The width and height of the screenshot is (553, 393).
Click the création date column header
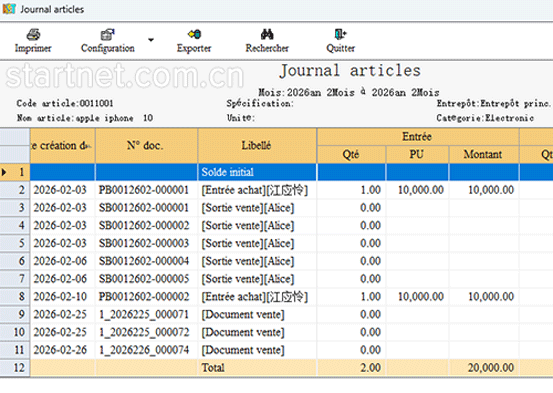(x=62, y=145)
